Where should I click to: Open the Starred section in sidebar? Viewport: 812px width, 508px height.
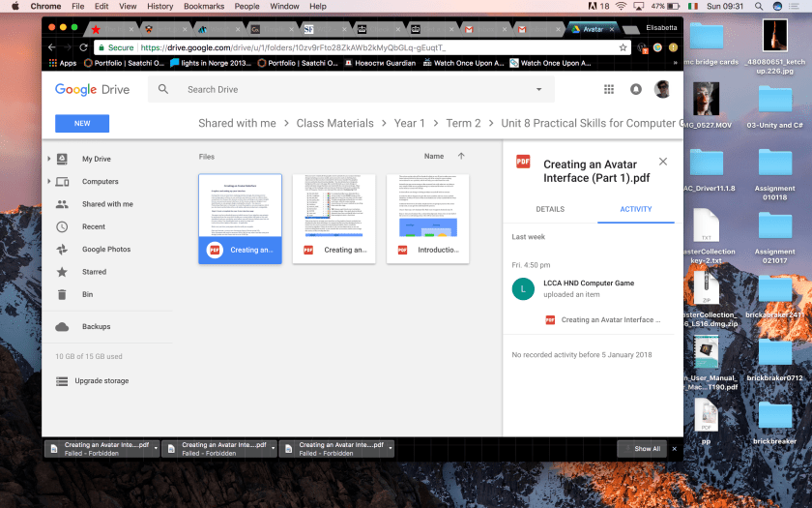point(94,272)
